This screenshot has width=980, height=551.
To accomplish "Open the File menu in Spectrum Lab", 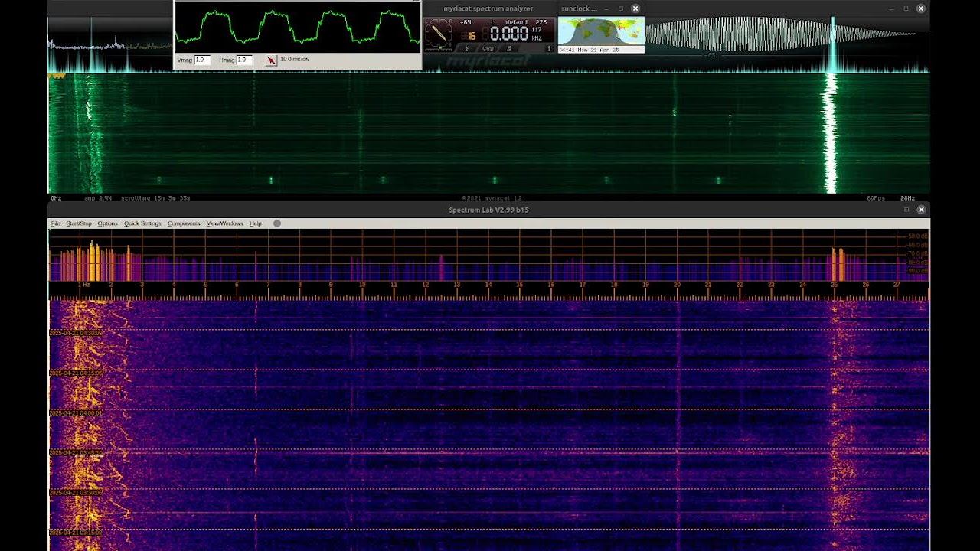I will (x=55, y=223).
